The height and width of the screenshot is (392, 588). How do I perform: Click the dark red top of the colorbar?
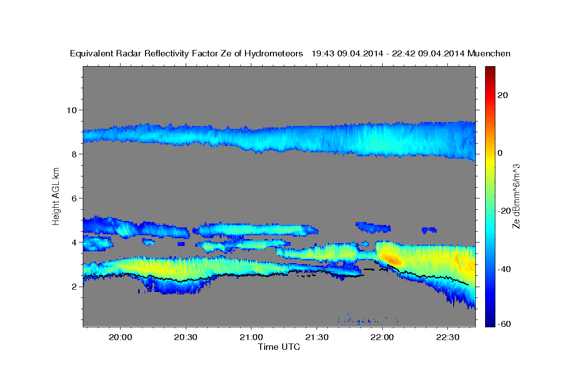pos(490,70)
